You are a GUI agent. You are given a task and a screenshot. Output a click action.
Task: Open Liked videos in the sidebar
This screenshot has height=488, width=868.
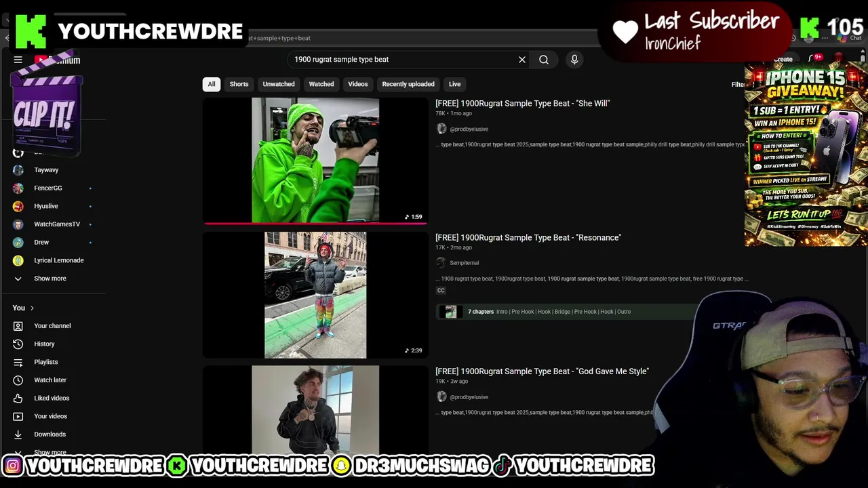coord(53,398)
